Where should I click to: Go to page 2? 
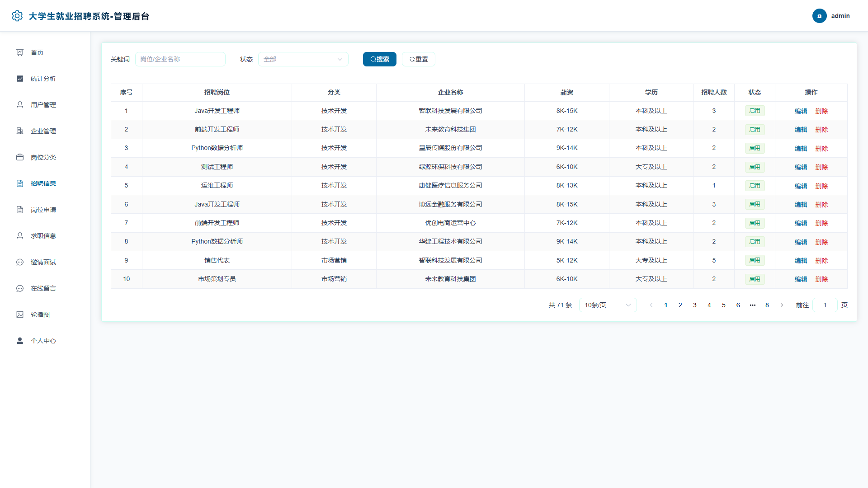(x=680, y=305)
